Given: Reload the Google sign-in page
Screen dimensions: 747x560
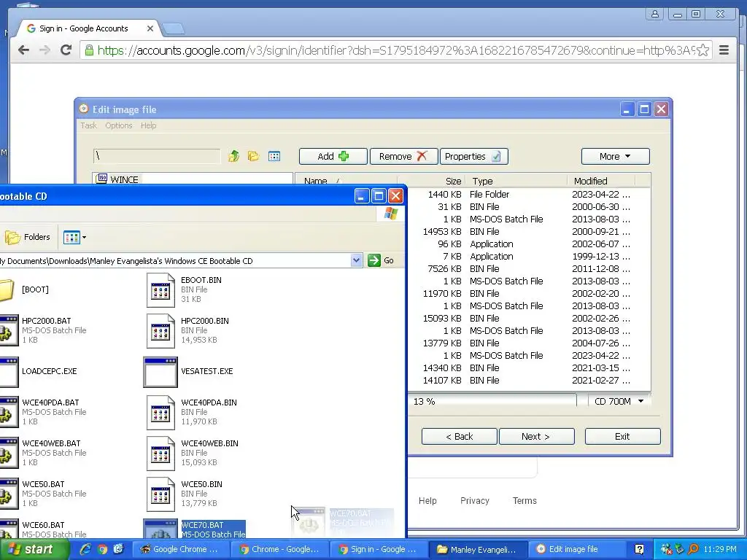Looking at the screenshot, I should click(66, 50).
